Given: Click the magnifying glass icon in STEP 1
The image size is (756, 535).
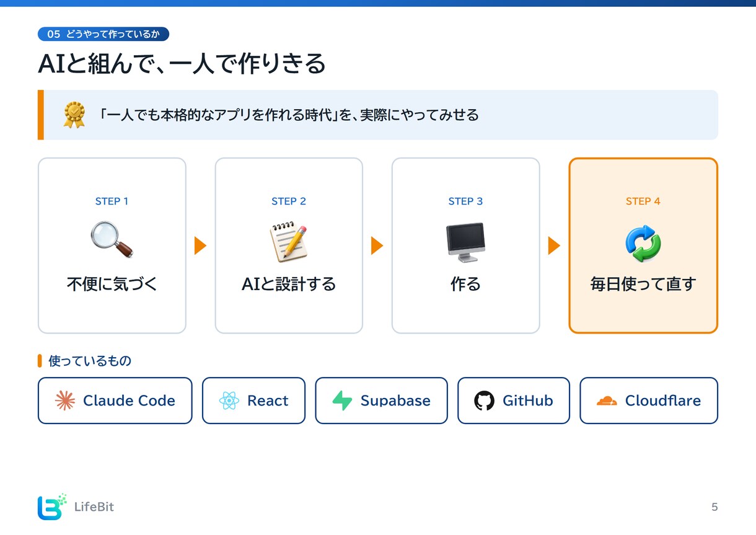Looking at the screenshot, I should point(112,240).
